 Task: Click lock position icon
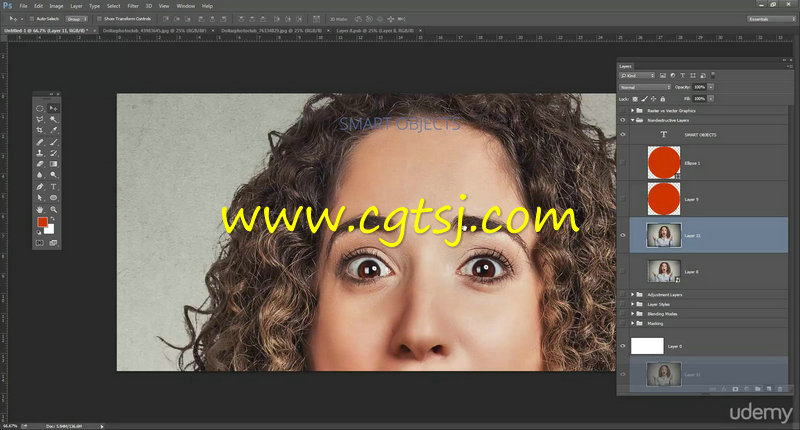654,99
